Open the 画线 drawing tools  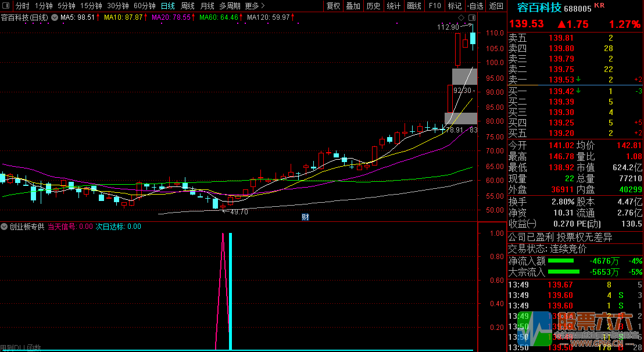pos(414,6)
